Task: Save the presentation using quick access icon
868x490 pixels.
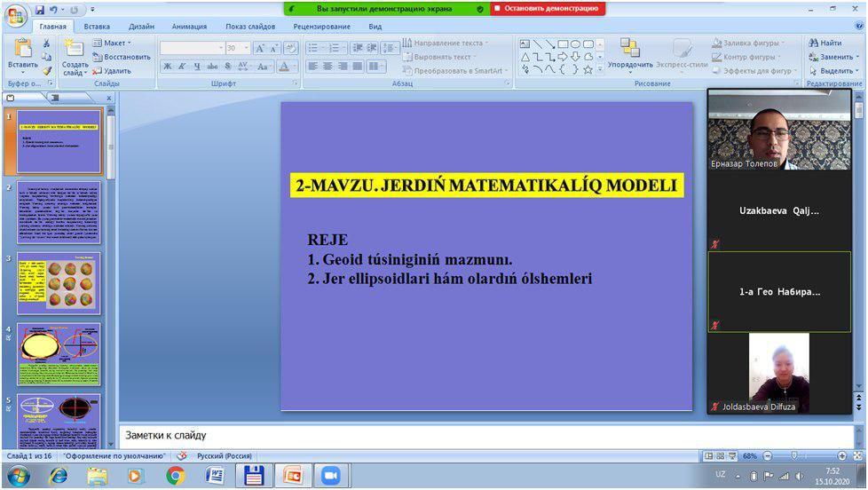Action: click(x=40, y=11)
